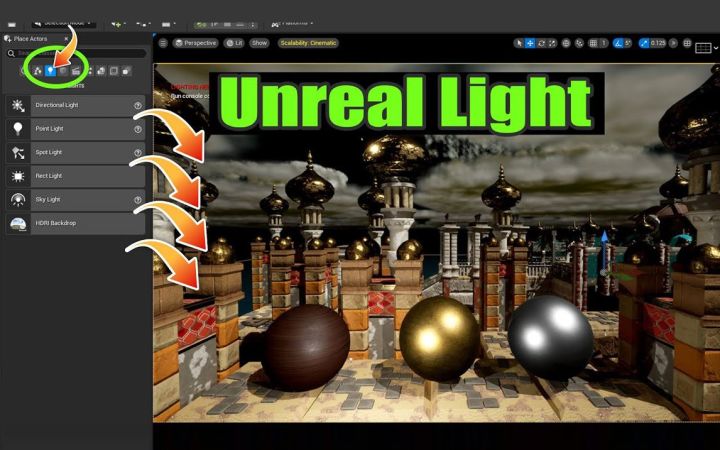This screenshot has width=720, height=450.
Task: Click the Scalability: Cinematic warning button
Action: [x=308, y=43]
